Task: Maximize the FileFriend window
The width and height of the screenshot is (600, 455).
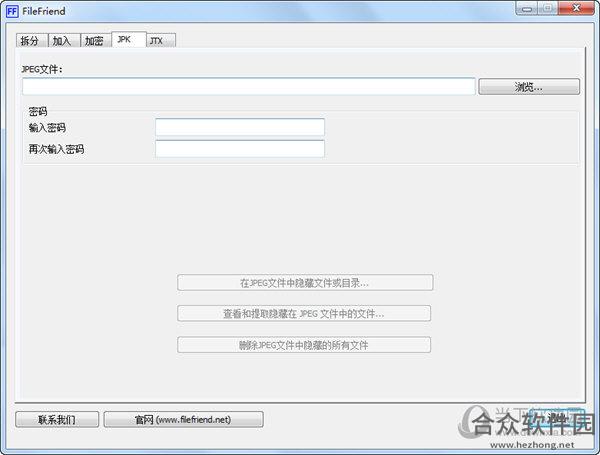Action: click(x=548, y=8)
